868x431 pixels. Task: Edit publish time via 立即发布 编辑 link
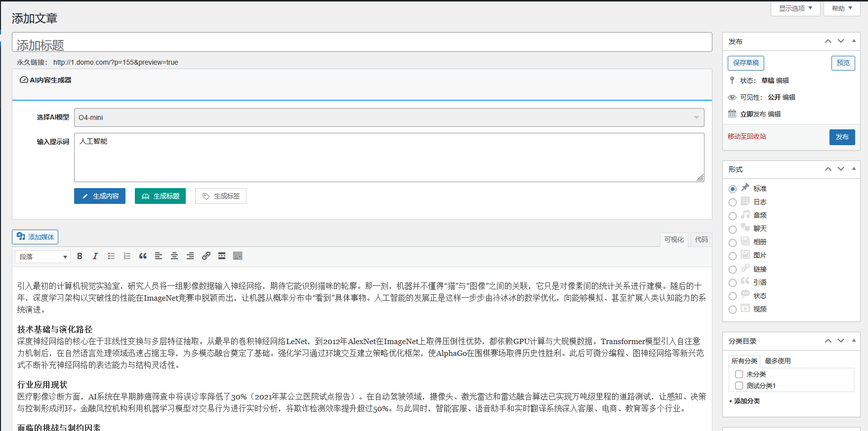pos(774,114)
